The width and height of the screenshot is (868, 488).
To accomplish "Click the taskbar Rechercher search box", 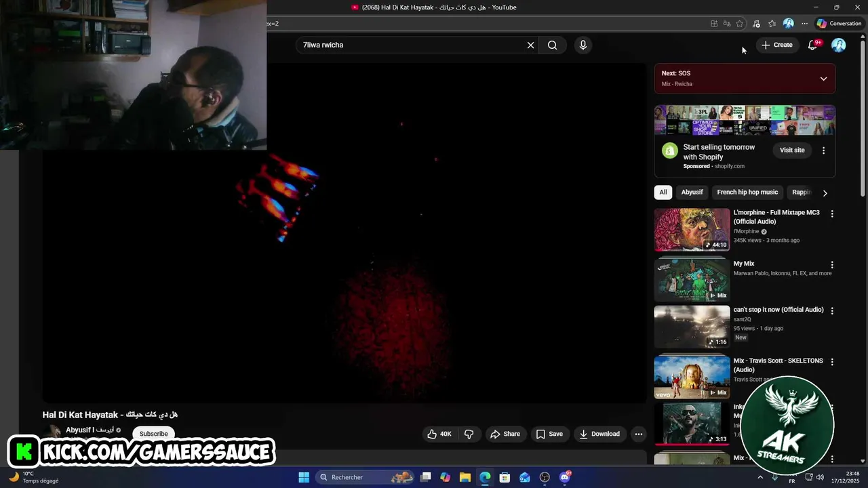I will tap(366, 477).
